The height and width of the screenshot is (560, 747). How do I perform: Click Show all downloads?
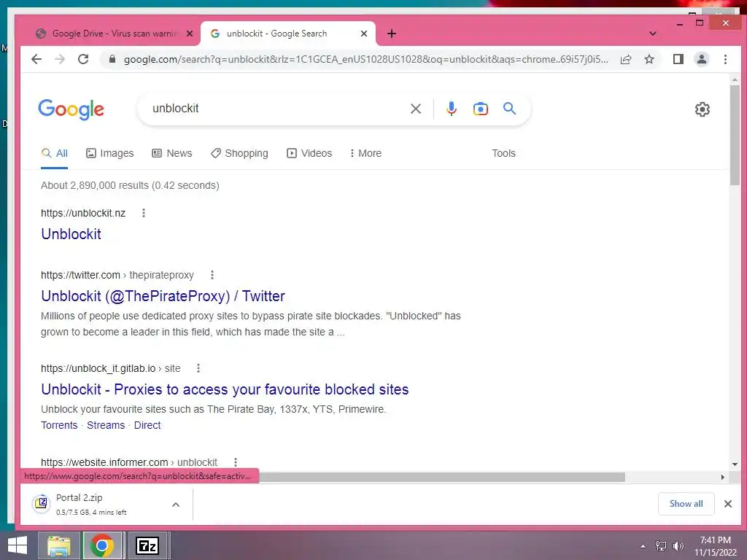[x=686, y=504]
